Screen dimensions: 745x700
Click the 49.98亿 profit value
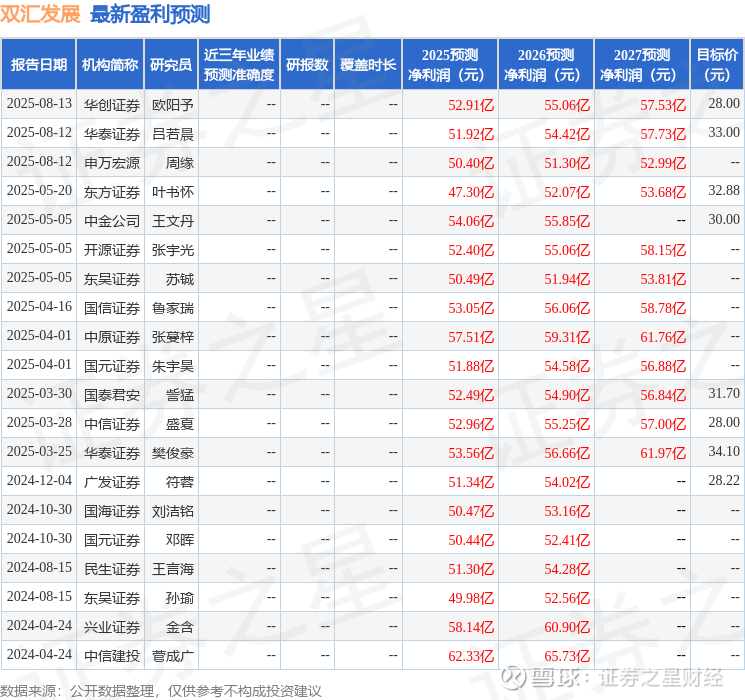471,598
